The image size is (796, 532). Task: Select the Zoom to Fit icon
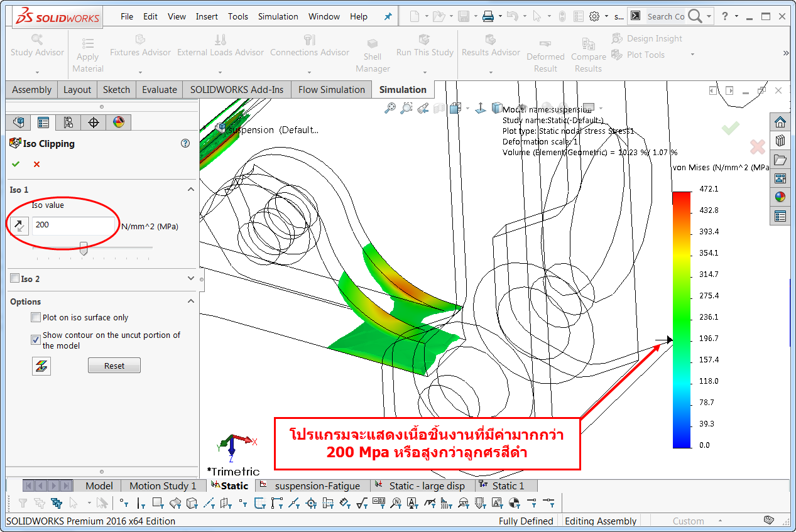click(x=389, y=107)
